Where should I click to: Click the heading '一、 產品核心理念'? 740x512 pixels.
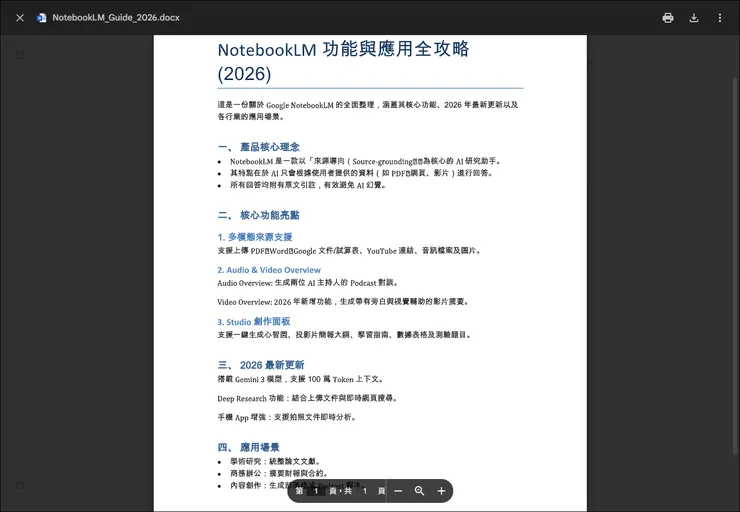[259, 147]
